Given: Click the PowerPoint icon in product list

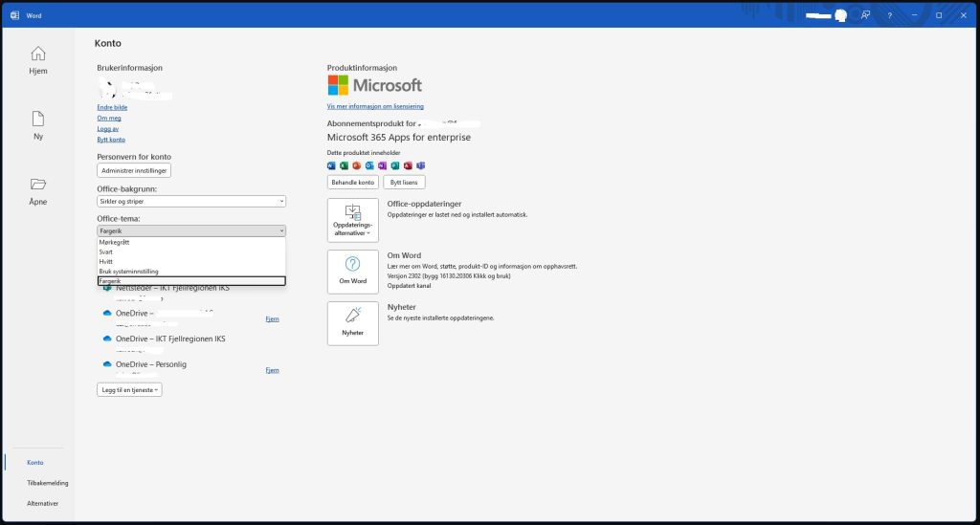Looking at the screenshot, I should 357,165.
